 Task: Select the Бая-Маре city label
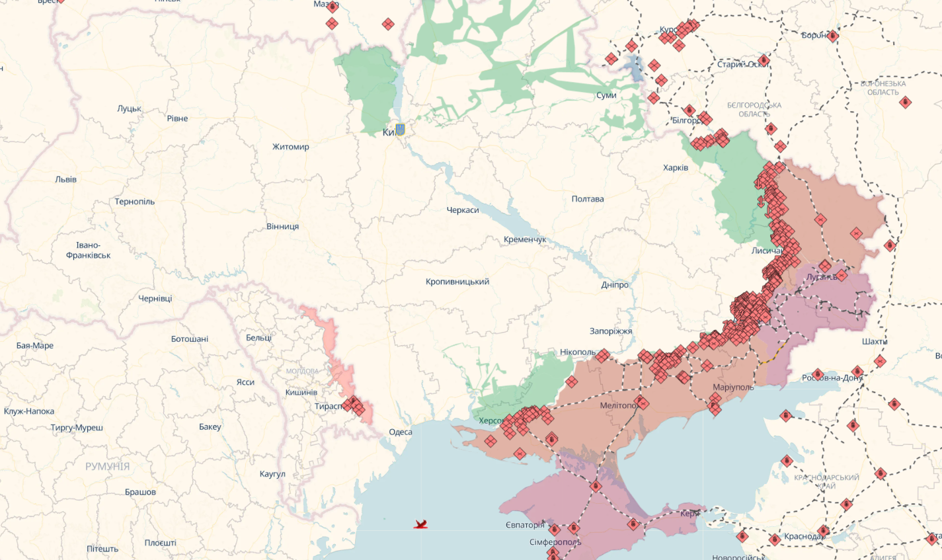35,345
